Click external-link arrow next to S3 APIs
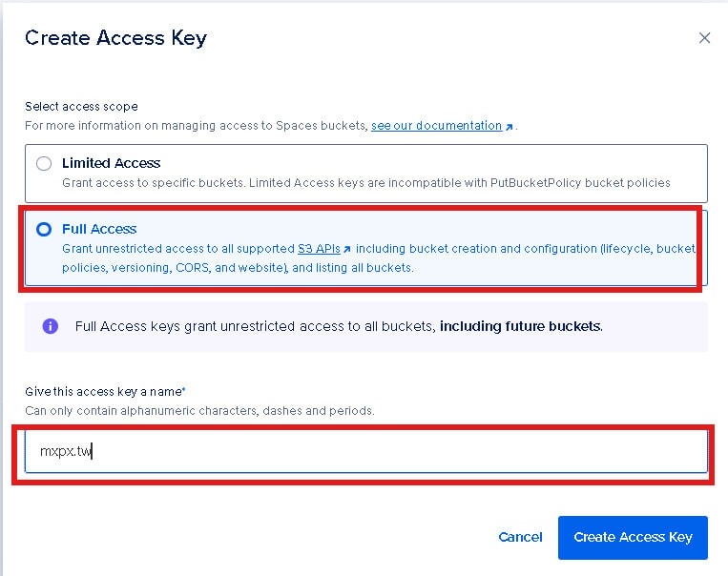The width and height of the screenshot is (728, 576). 347,250
